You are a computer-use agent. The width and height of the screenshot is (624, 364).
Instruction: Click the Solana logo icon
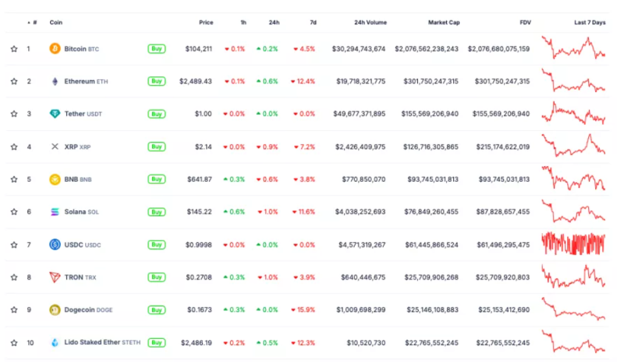click(x=55, y=212)
